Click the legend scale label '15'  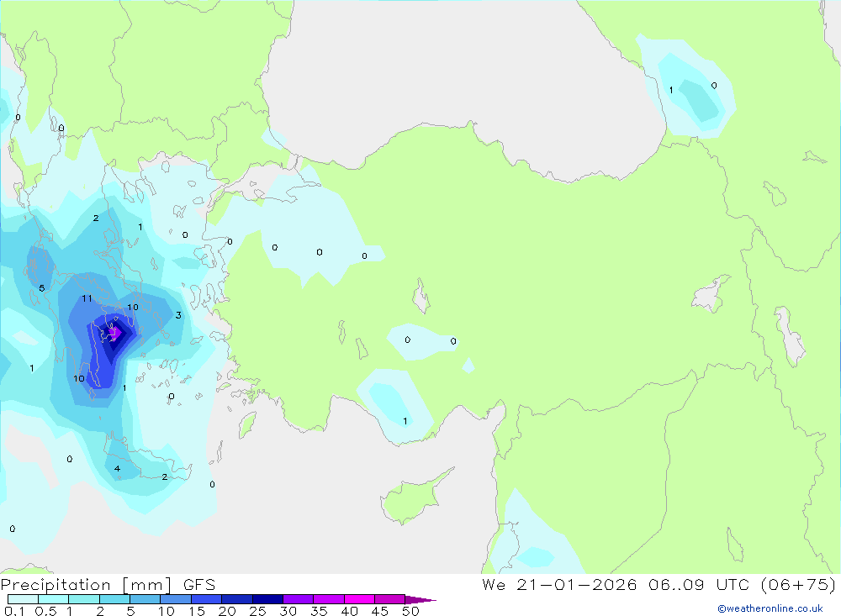click(x=197, y=611)
